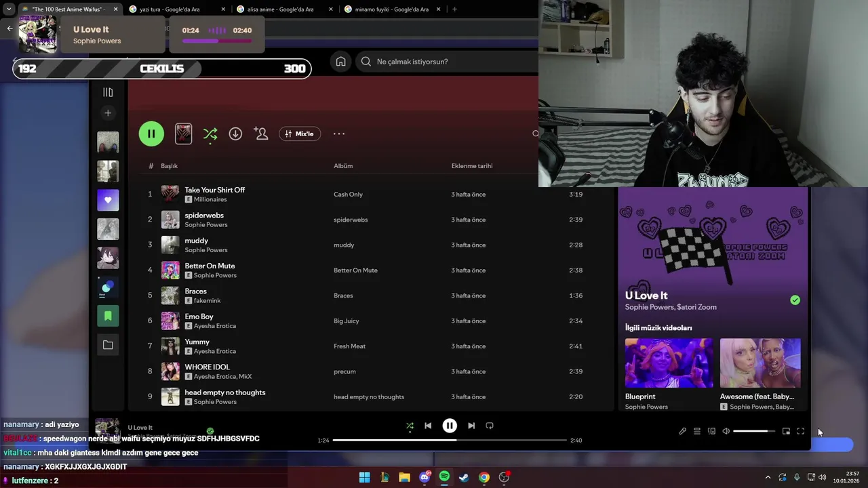Click the green saved checkmark beside 'U Love It'
The width and height of the screenshot is (868, 488).
795,300
